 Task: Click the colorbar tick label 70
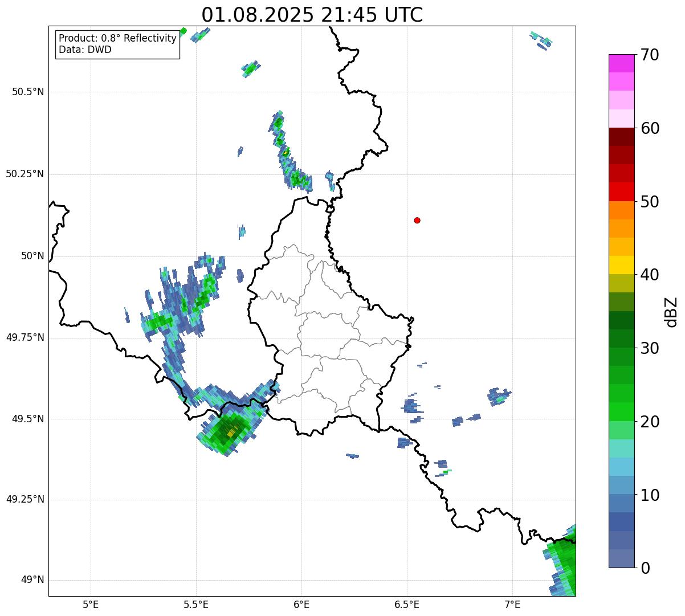click(x=650, y=55)
